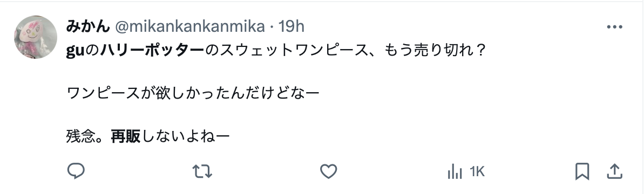Click the bold keyword 再販
Screen dimensions: 644x194
(x=126, y=136)
